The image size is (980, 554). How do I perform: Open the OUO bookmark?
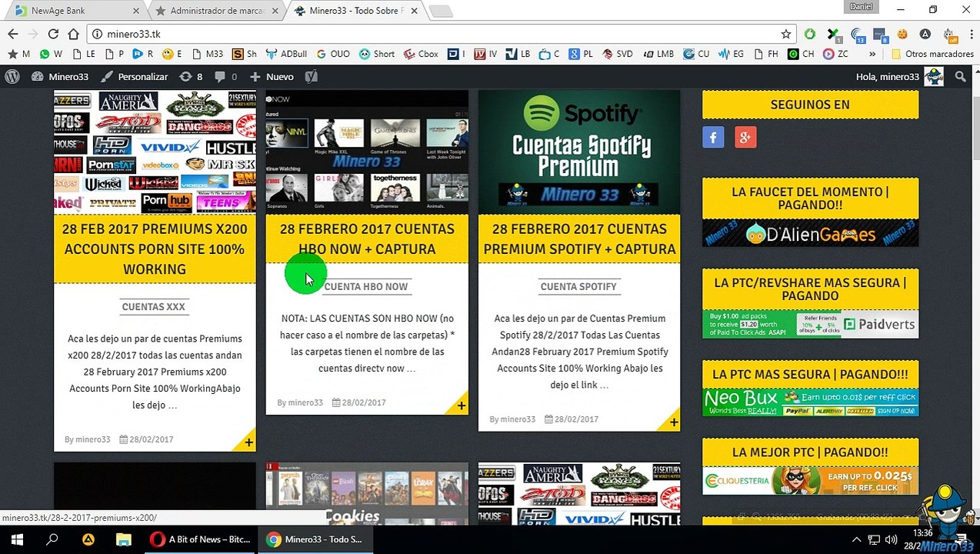point(332,54)
